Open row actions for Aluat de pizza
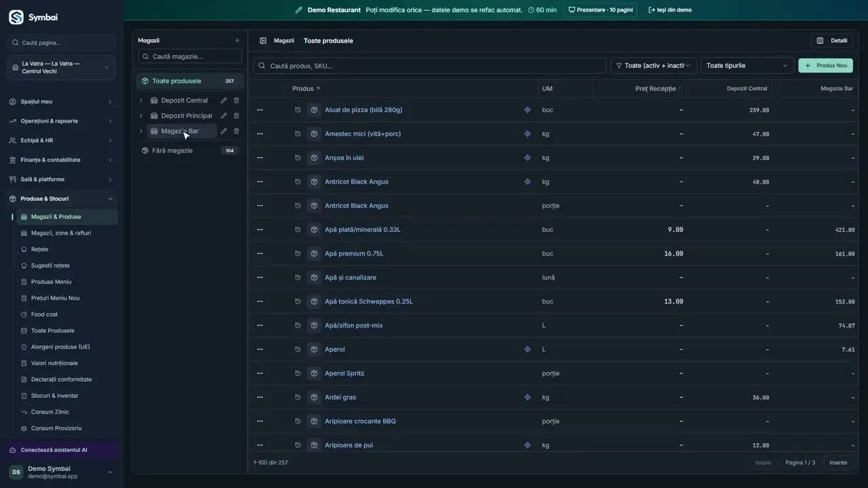 [260, 110]
